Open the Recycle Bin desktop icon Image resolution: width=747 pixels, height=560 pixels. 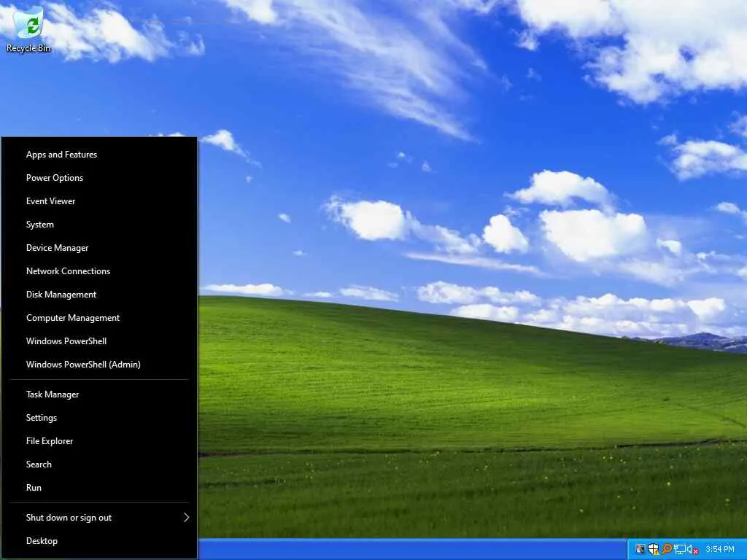pyautogui.click(x=28, y=29)
